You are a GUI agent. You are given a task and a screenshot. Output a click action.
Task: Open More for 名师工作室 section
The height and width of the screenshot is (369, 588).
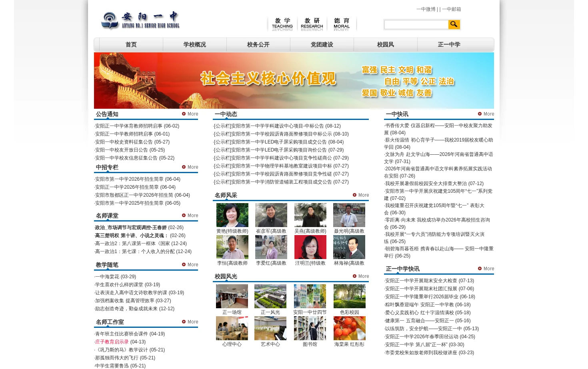click(x=190, y=322)
